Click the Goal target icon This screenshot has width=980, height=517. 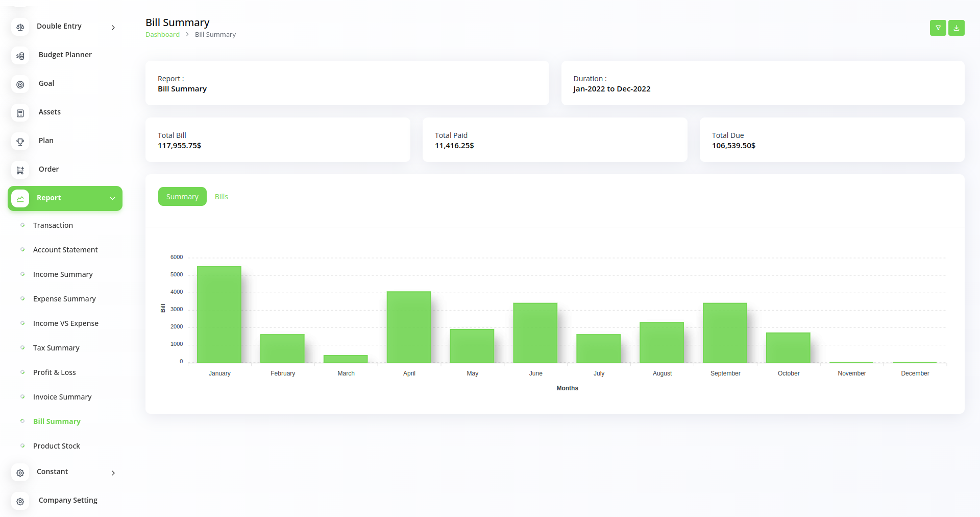coord(20,84)
